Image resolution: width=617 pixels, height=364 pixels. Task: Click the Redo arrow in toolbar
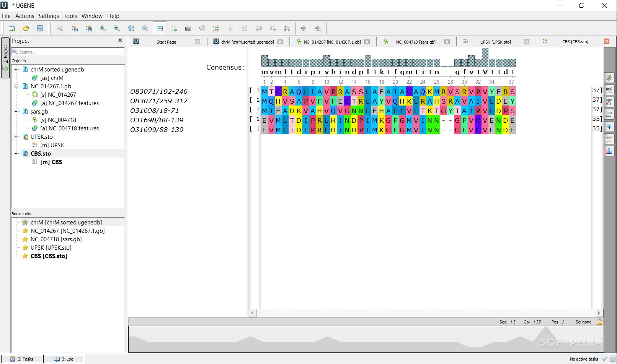click(273, 28)
